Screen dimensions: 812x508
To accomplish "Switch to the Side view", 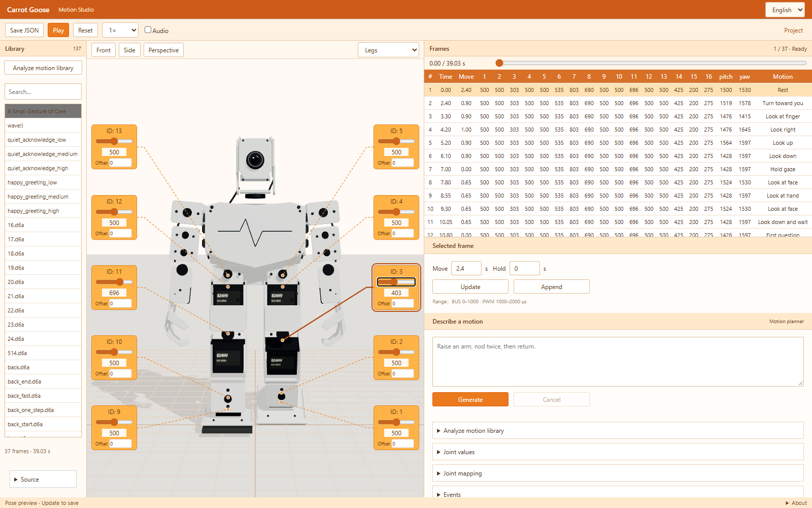I will [129, 50].
